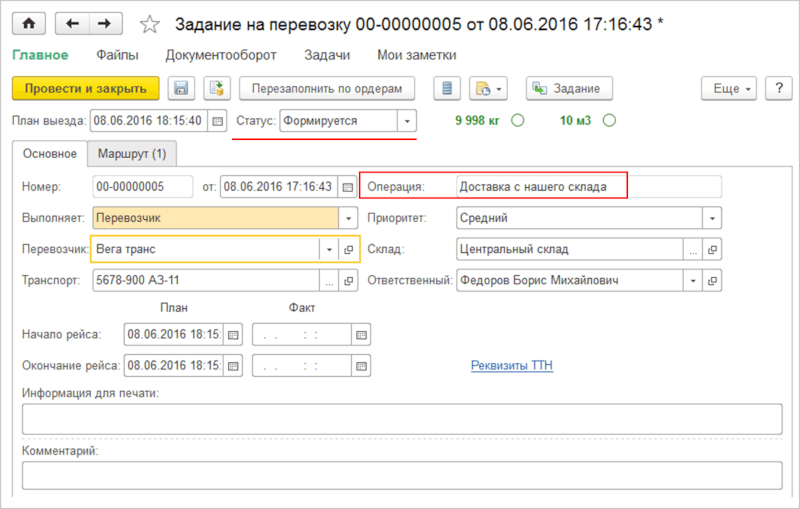Click the actual Начало рейса date field
The width and height of the screenshot is (800, 509).
click(x=302, y=335)
